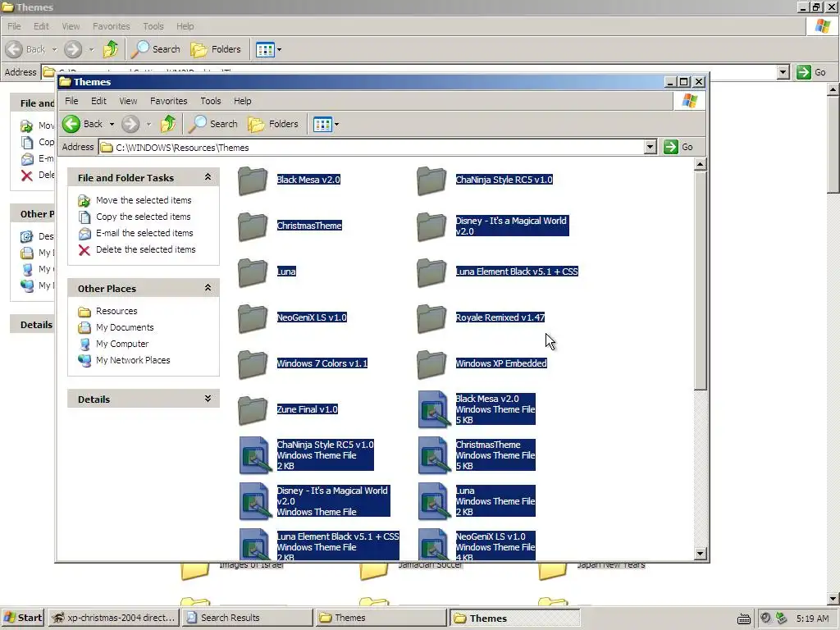Viewport: 840px width, 630px height.
Task: Select Black Mesa v2.0 theme file icon
Action: click(x=433, y=410)
